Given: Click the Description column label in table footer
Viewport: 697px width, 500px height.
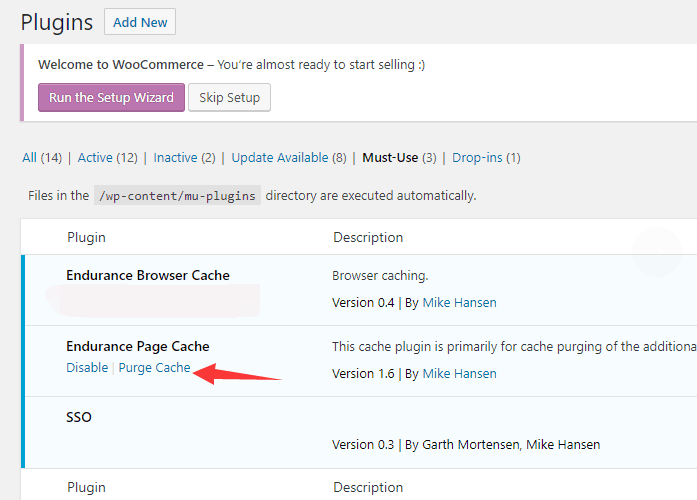Looking at the screenshot, I should [367, 488].
